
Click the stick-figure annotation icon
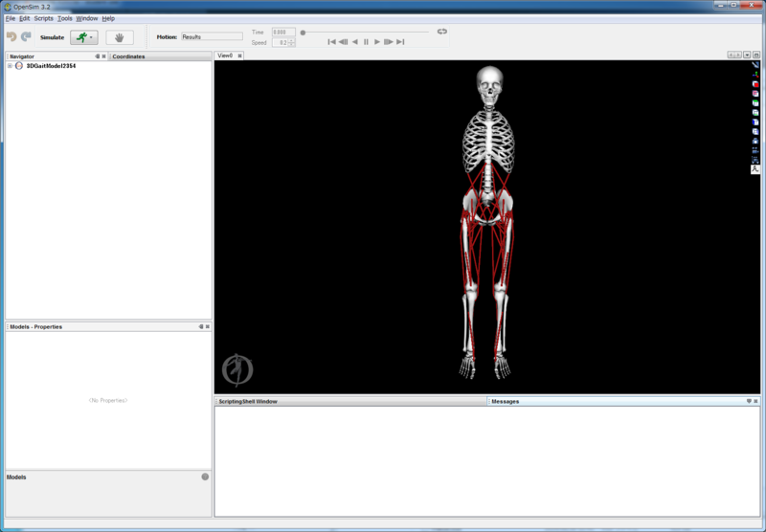[x=755, y=169]
